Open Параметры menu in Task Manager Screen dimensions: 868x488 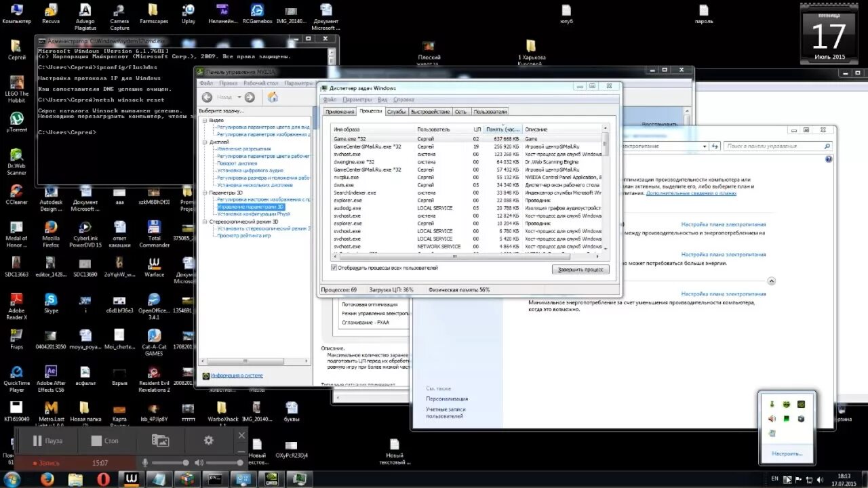pyautogui.click(x=357, y=100)
